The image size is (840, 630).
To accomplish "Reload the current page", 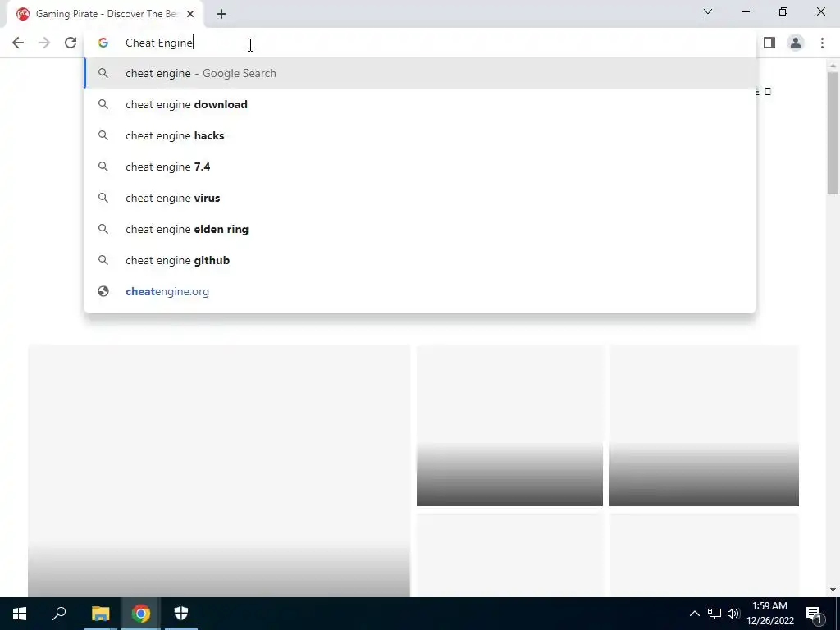I will [x=71, y=43].
